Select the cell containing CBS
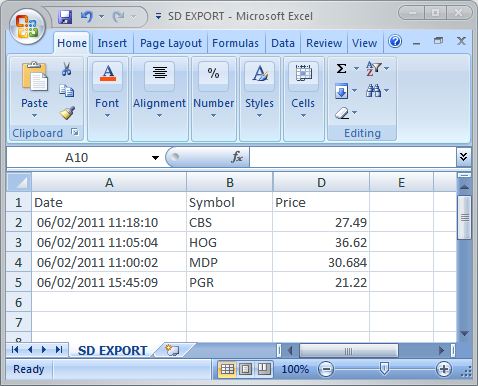The width and height of the screenshot is (478, 386). pos(230,222)
